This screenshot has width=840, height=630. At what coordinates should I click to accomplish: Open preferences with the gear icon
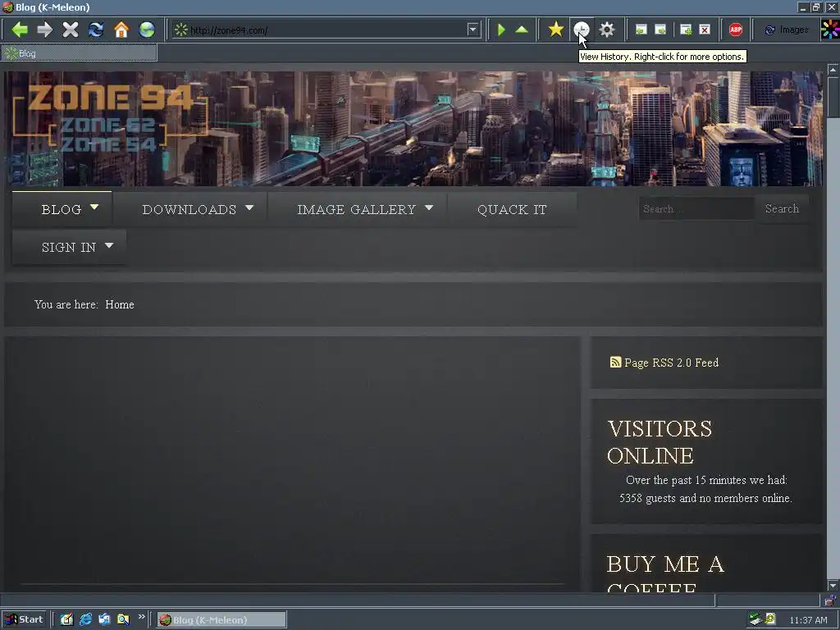606,30
